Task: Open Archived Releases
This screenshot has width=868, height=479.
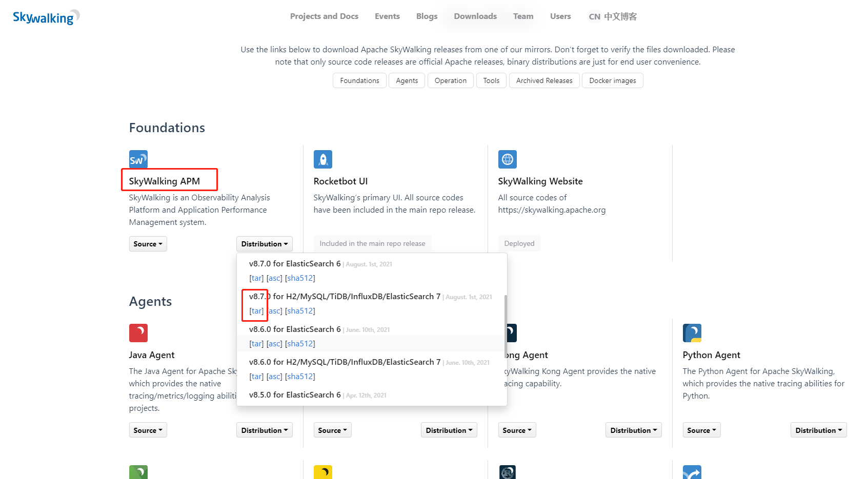Action: tap(544, 80)
